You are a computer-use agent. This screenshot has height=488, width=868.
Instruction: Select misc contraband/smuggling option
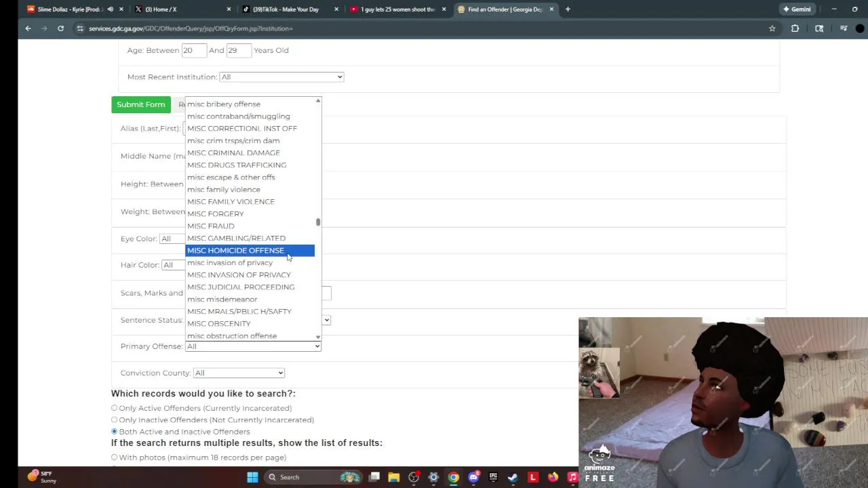point(250,117)
